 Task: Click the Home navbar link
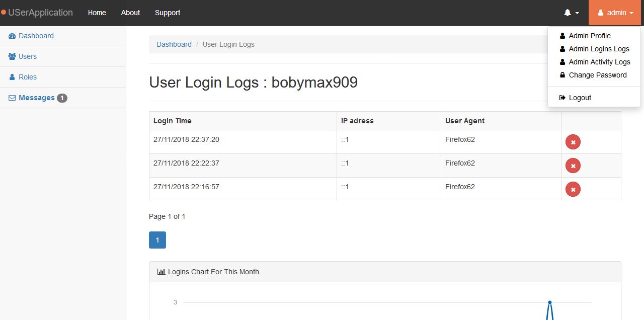click(x=97, y=13)
